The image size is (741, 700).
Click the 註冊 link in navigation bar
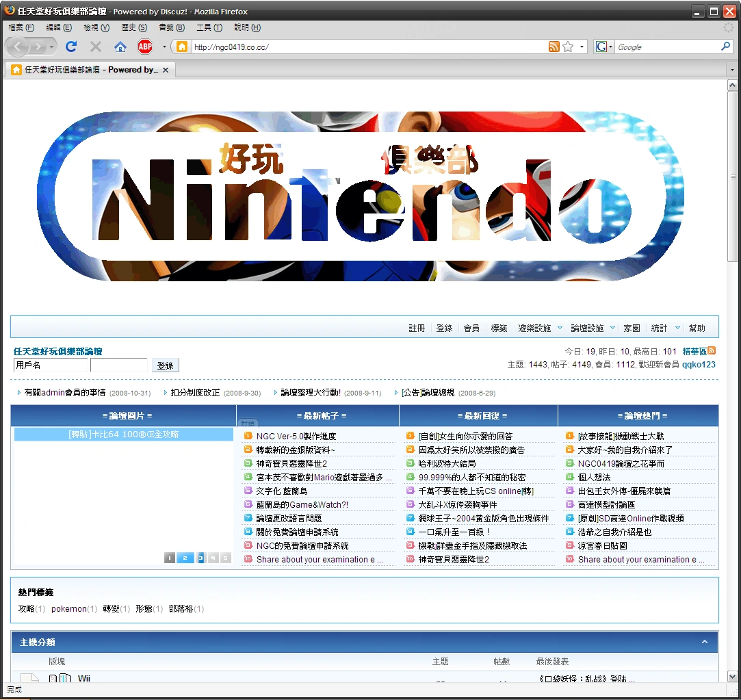coord(416,328)
